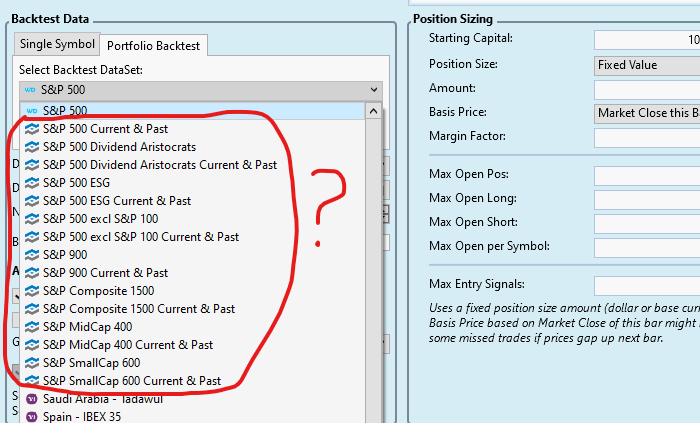Choose the highlighted S&P 500 list item
This screenshot has height=423, width=700.
[x=192, y=111]
